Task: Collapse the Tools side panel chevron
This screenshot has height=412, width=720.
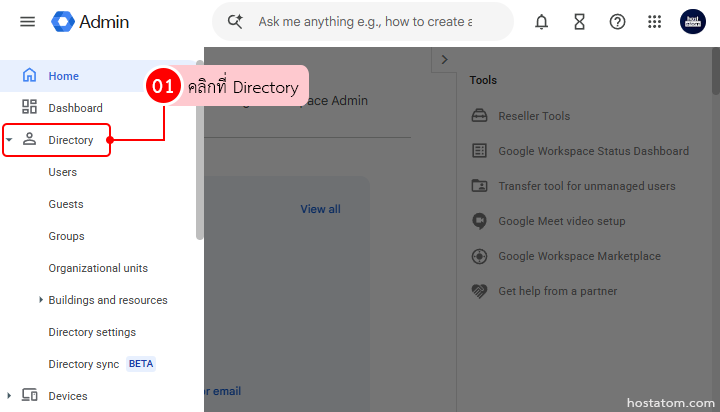Action: [x=444, y=60]
